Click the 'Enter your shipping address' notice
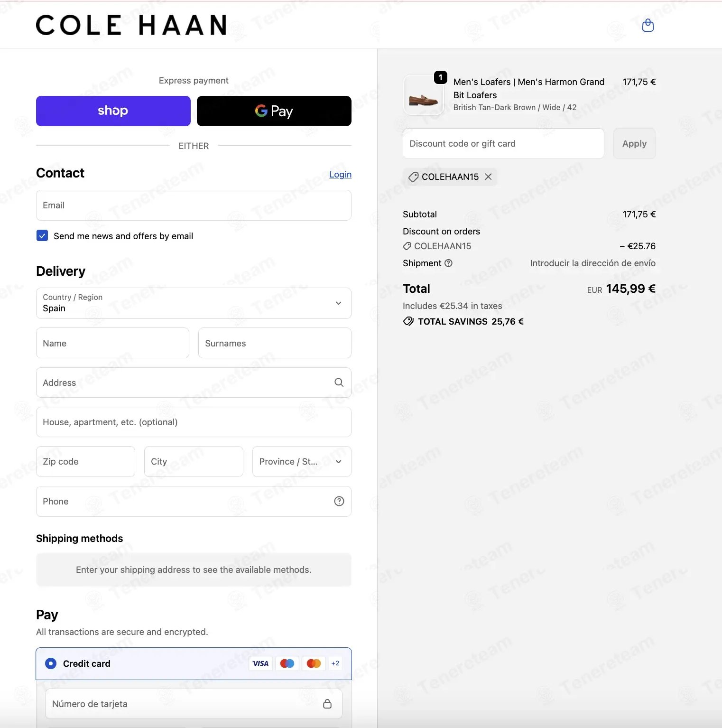The image size is (722, 728). point(194,569)
